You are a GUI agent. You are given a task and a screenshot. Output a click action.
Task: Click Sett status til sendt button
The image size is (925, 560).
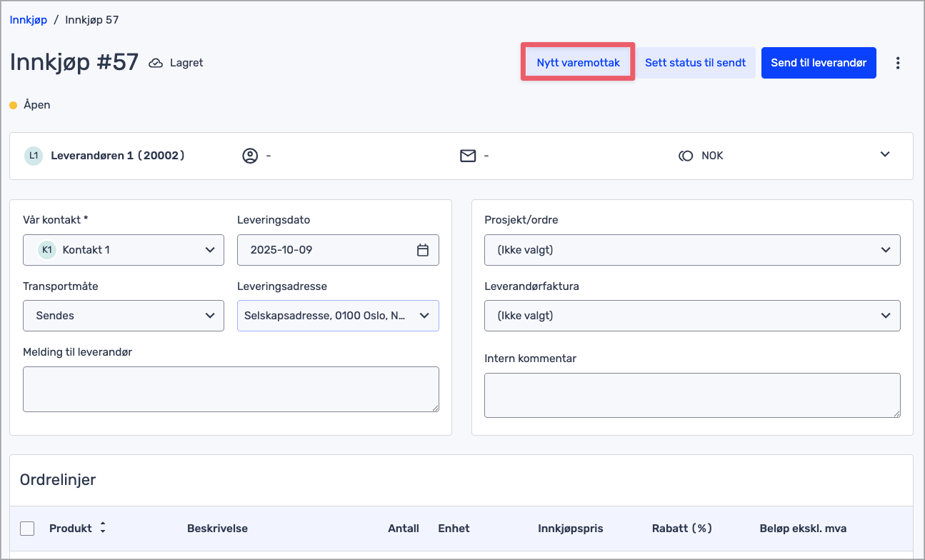[x=695, y=63]
